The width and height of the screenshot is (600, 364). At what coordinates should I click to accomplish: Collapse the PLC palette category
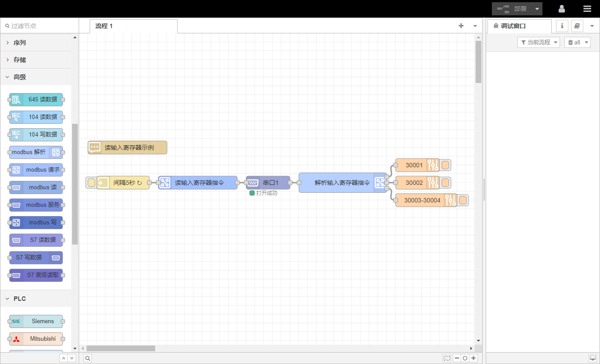pos(20,299)
